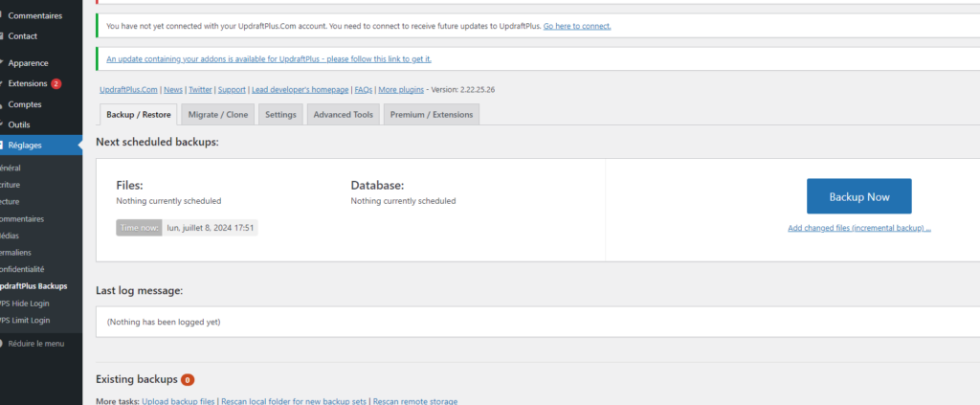Screen dimensions: 980x405
Task: Open the Advanced Tools tab
Action: 343,115
